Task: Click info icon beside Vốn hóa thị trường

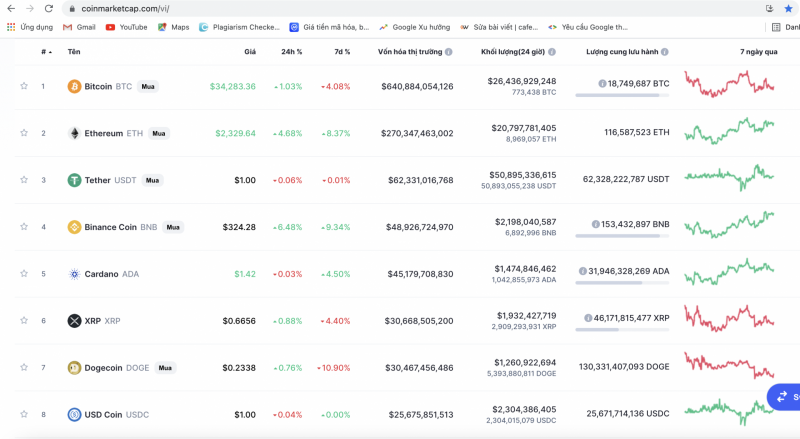Action: pos(448,52)
